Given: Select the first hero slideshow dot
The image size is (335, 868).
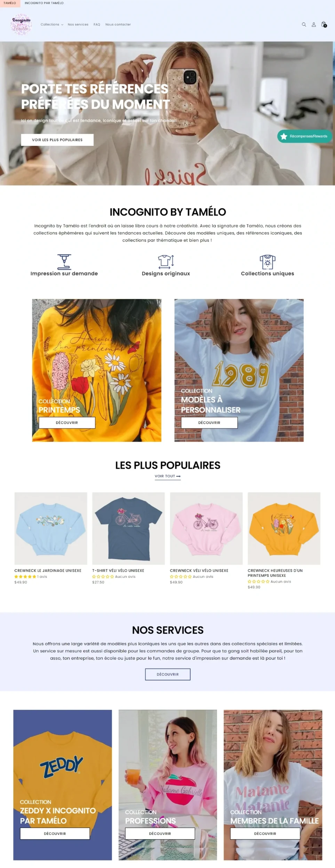Looking at the screenshot, I should [165, 180].
